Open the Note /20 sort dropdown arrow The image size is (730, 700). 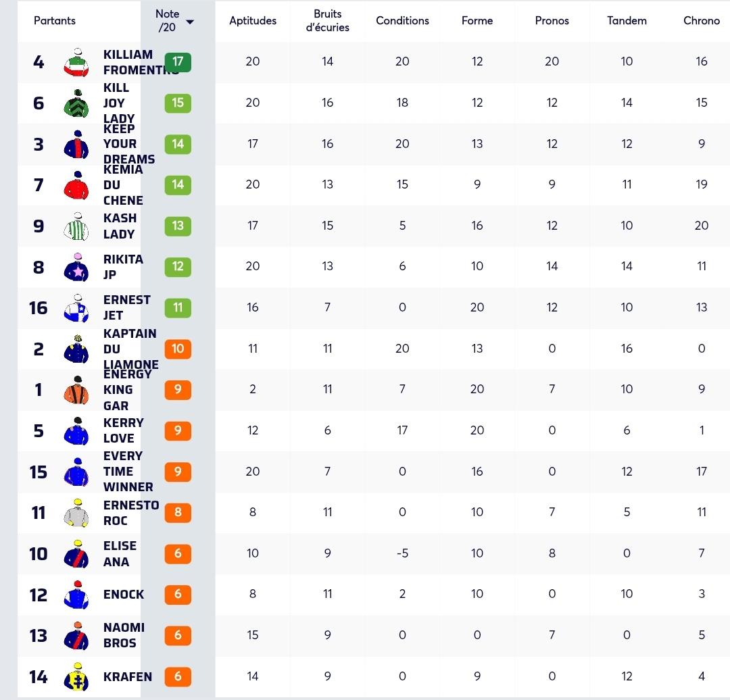click(x=189, y=22)
